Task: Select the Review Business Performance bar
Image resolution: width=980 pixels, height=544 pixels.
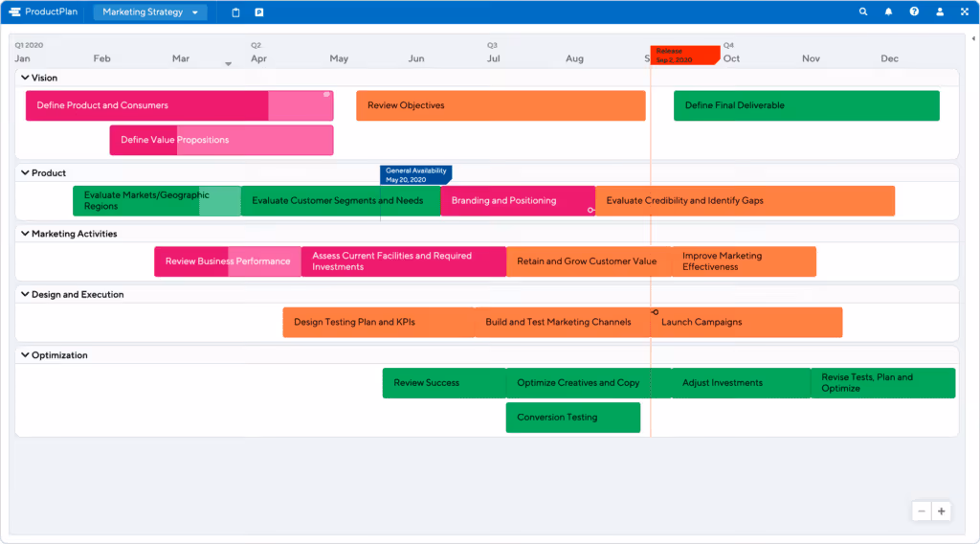Action: (228, 261)
